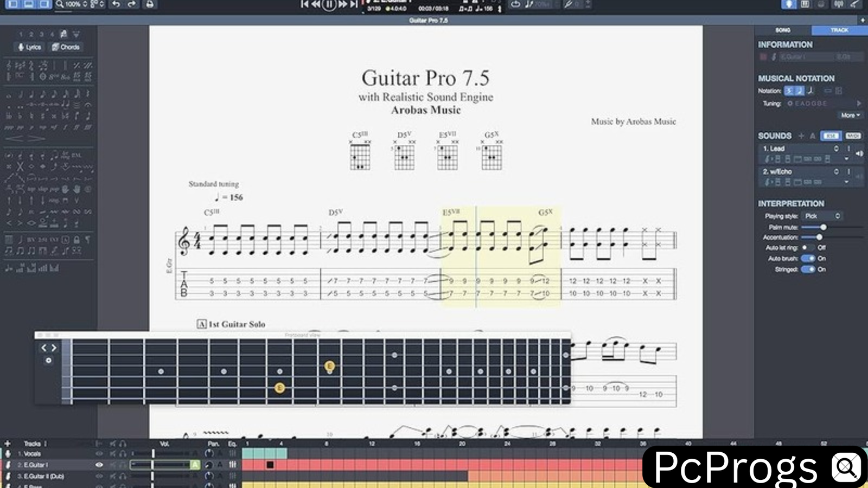Mute the 1. Vocals track
The image size is (868, 488).
[113, 454]
